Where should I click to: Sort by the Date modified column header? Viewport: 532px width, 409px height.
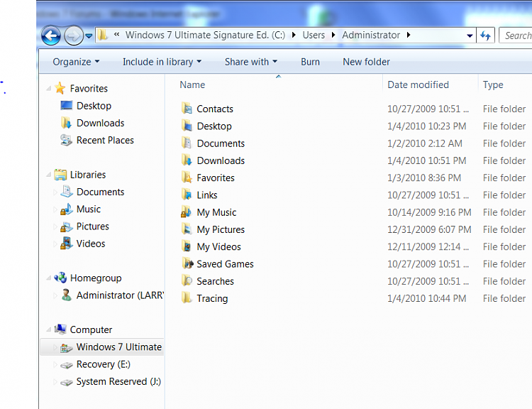click(x=418, y=84)
